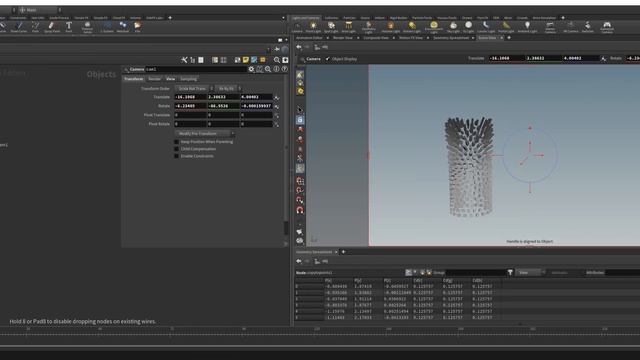The image size is (640, 360).
Task: Select the Draw Curve shelf tool
Action: pyautogui.click(x=18, y=27)
